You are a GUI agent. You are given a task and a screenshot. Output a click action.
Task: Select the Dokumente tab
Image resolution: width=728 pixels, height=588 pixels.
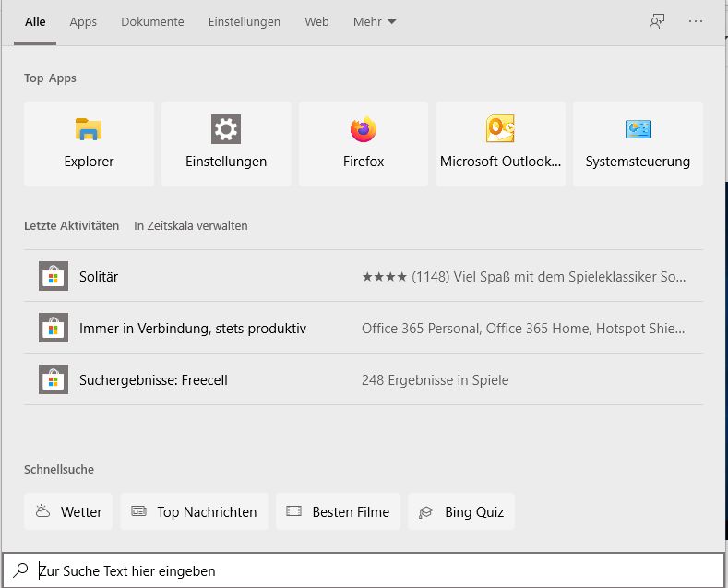152,22
